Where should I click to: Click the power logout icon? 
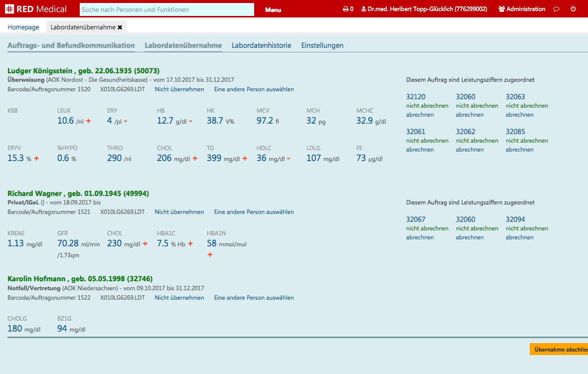573,8
